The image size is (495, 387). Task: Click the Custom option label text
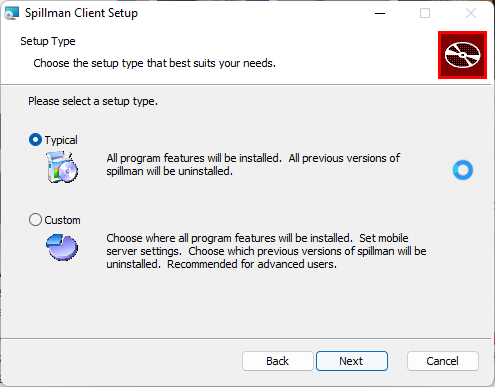(x=62, y=220)
